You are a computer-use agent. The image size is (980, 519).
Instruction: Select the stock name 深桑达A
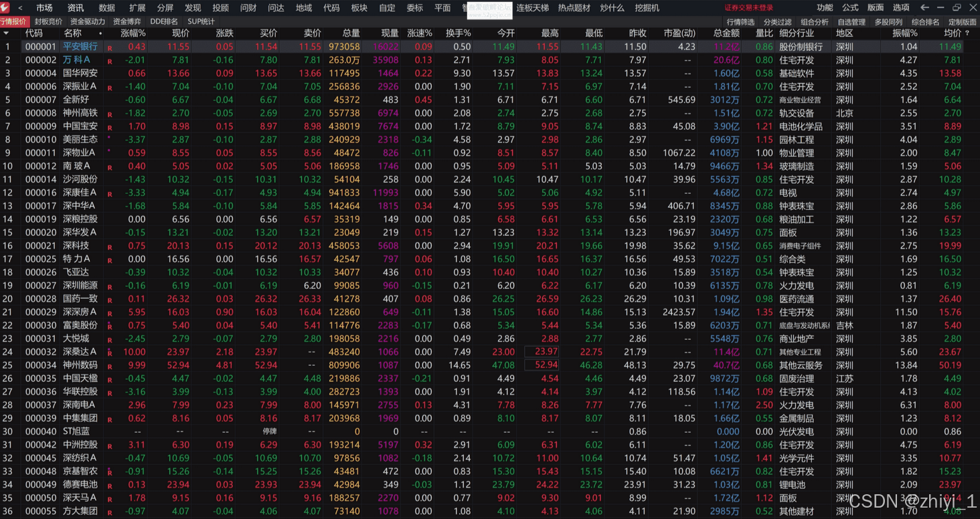pyautogui.click(x=80, y=352)
